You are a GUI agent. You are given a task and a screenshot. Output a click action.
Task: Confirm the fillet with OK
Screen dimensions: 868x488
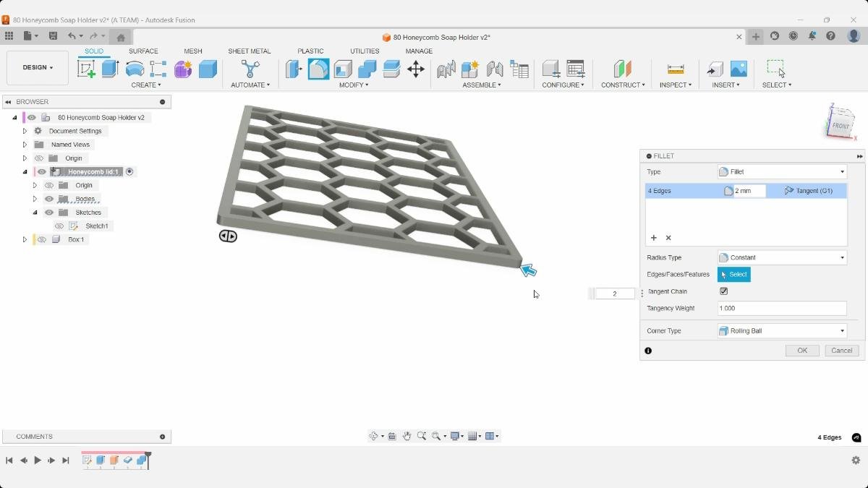click(802, 351)
